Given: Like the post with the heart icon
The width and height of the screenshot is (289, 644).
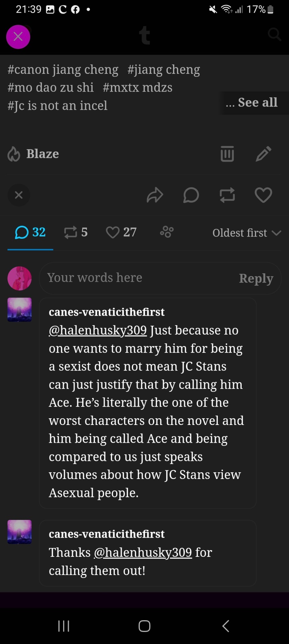Looking at the screenshot, I should pos(263,195).
